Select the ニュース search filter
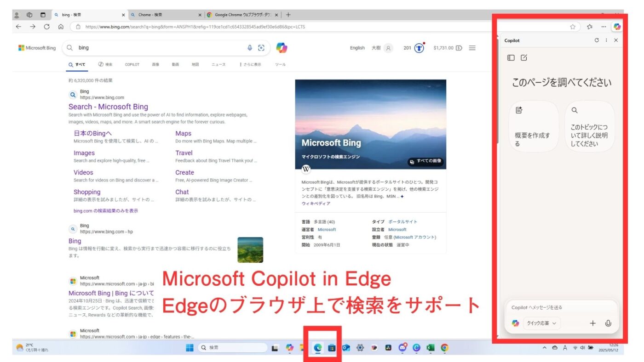Image resolution: width=644 pixels, height=362 pixels. point(218,64)
